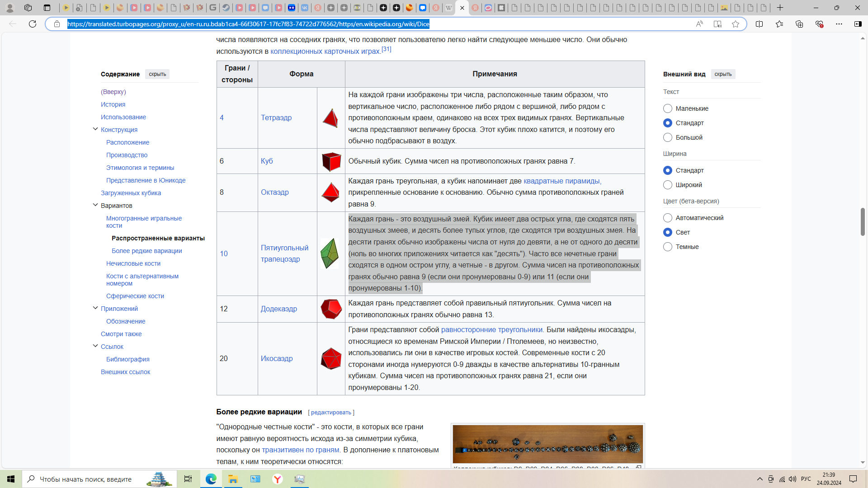The height and width of the screenshot is (488, 868).
Task: Switch input language via РУС indicator
Action: [806, 479]
